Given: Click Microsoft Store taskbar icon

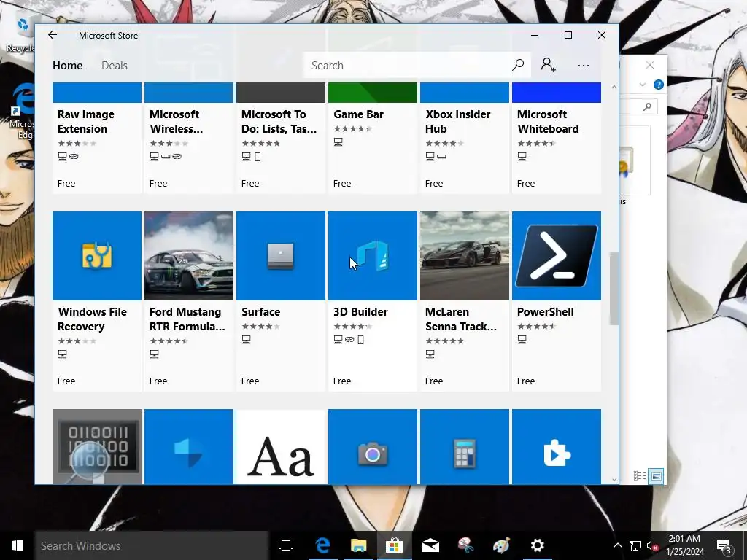Looking at the screenshot, I should (394, 545).
